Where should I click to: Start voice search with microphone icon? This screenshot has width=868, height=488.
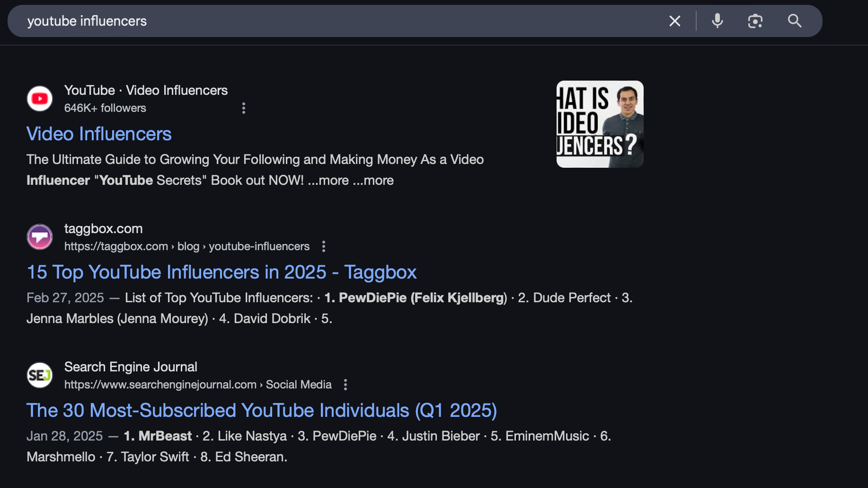tap(717, 21)
